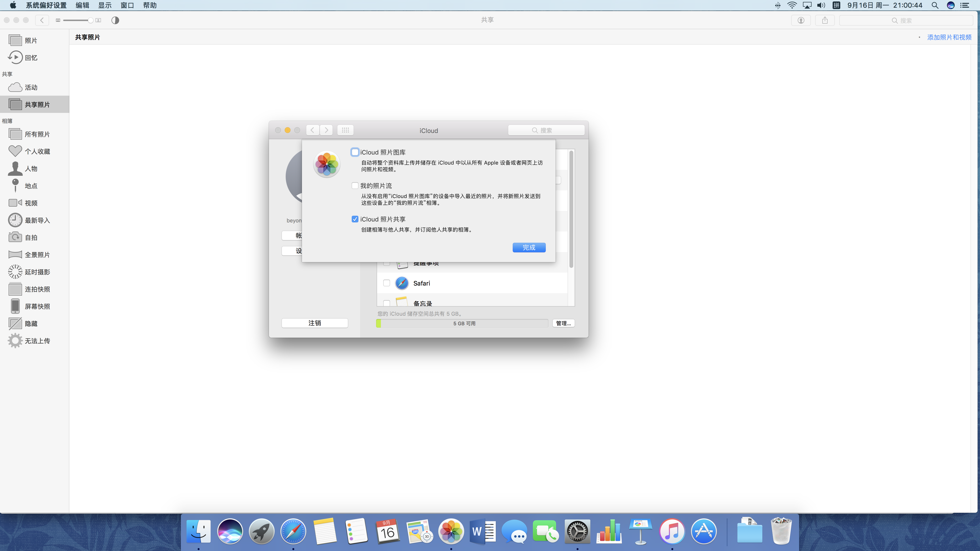Enable My Photo Stream checkbox
The image size is (980, 551).
pyautogui.click(x=355, y=186)
